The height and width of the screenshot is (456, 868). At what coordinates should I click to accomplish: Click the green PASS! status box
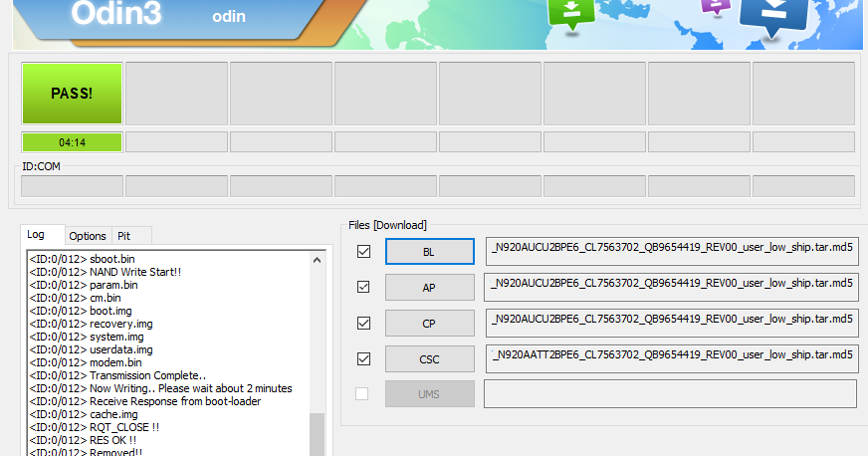coord(72,94)
